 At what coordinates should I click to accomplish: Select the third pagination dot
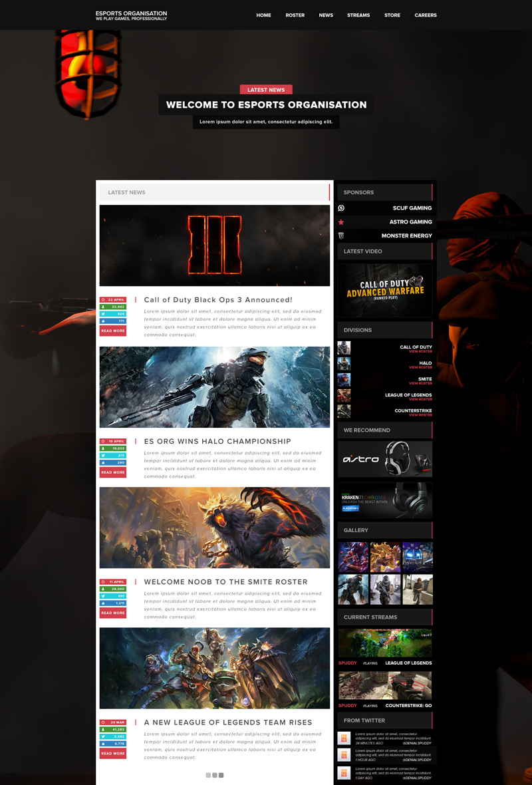[221, 775]
